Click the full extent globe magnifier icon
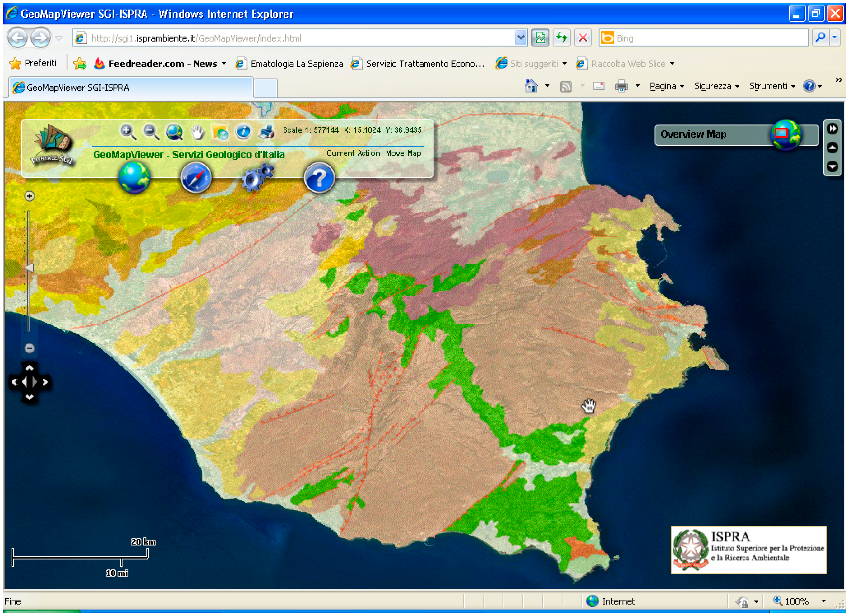 [x=175, y=132]
